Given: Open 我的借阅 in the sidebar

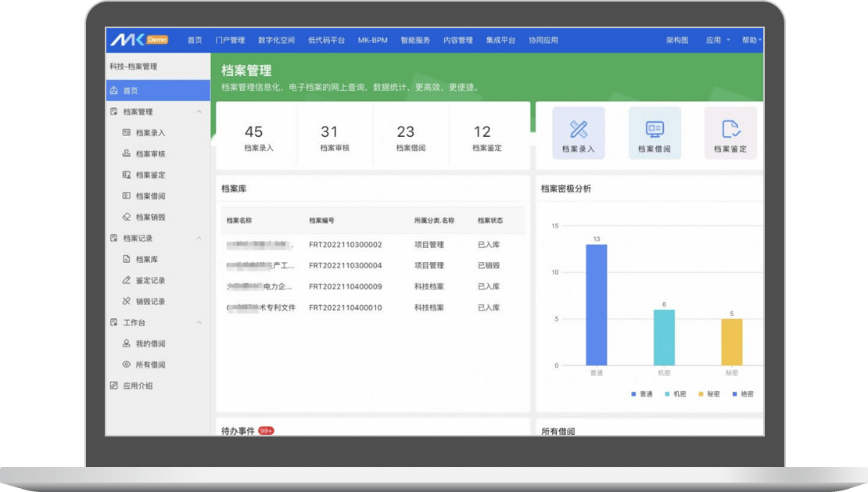Looking at the screenshot, I should pyautogui.click(x=150, y=343).
